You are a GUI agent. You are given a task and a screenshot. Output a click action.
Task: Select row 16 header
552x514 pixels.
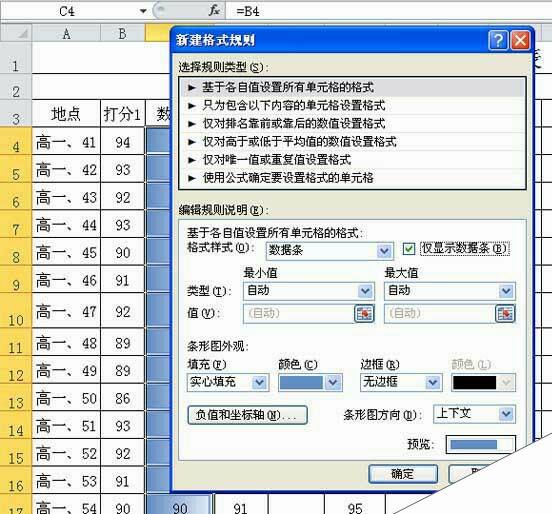pos(16,481)
